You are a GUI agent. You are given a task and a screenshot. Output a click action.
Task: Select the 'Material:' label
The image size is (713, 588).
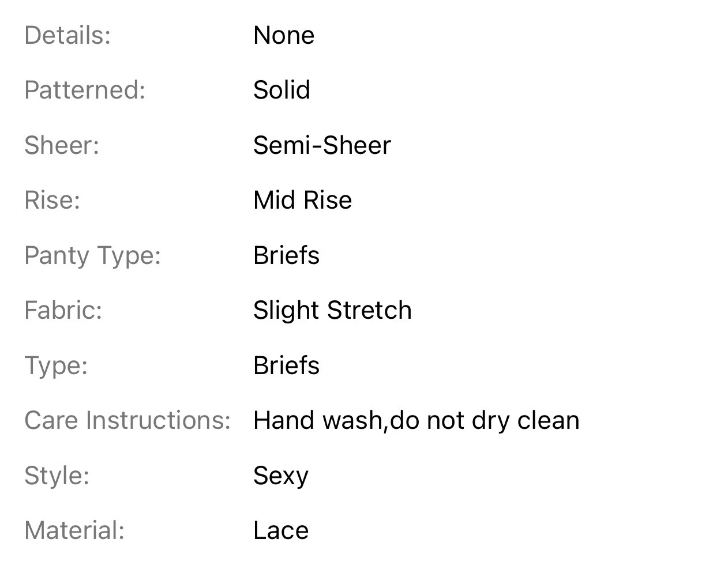[x=74, y=530]
